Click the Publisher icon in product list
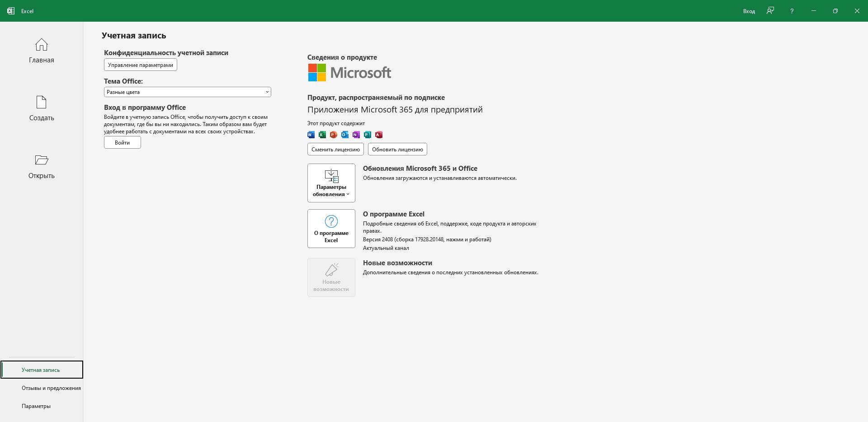 [x=368, y=135]
